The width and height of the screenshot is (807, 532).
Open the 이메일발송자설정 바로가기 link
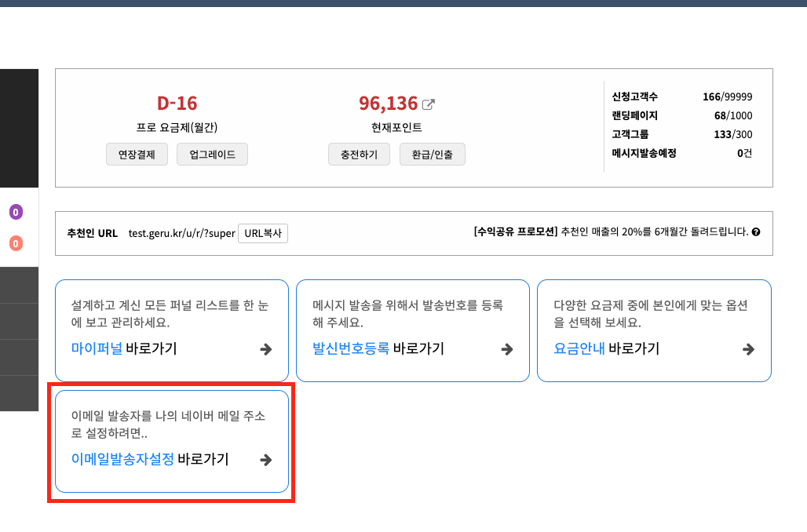click(x=150, y=459)
